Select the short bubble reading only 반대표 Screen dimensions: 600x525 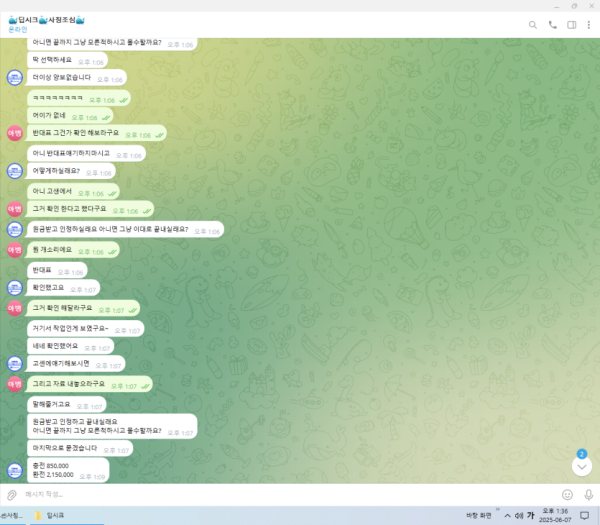[57, 270]
